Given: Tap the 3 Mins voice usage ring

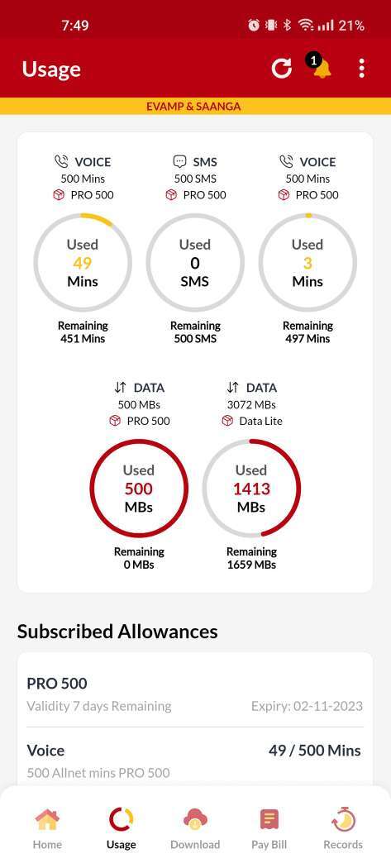Looking at the screenshot, I should click(308, 262).
